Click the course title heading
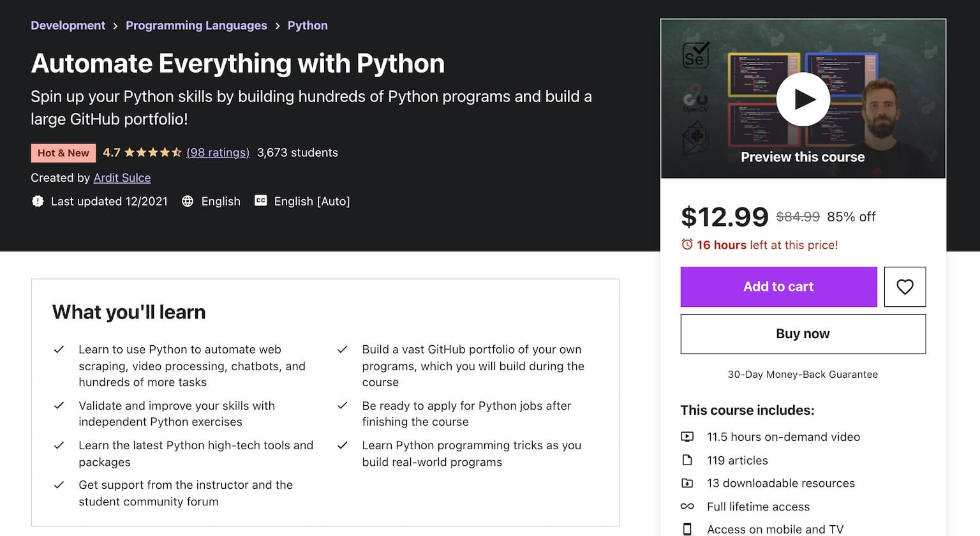Image resolution: width=980 pixels, height=536 pixels. [238, 63]
